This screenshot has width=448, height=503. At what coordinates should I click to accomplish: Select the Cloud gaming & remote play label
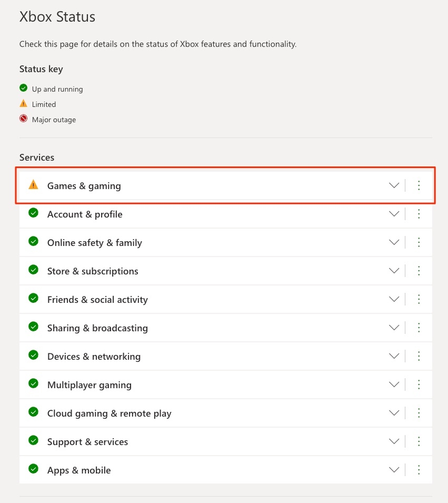109,413
